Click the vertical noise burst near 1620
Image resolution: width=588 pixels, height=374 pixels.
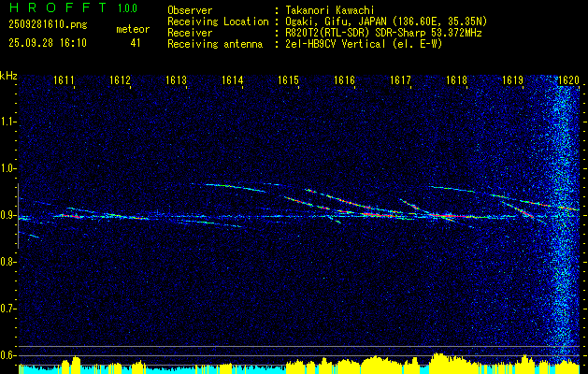click(562, 220)
